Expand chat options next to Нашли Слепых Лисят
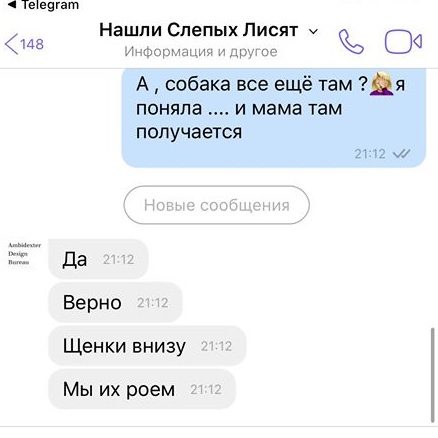Viewport: 438px width, 438px height. click(313, 32)
